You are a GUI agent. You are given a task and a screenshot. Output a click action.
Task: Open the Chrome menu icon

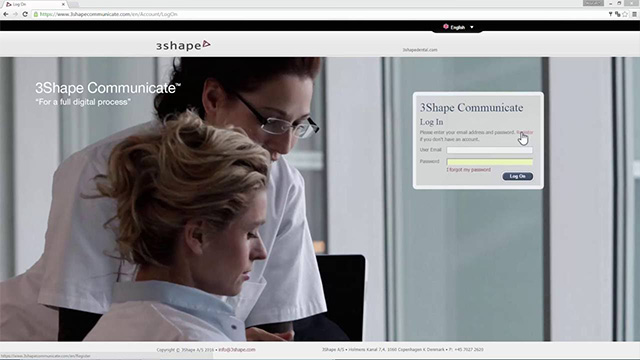(634, 14)
